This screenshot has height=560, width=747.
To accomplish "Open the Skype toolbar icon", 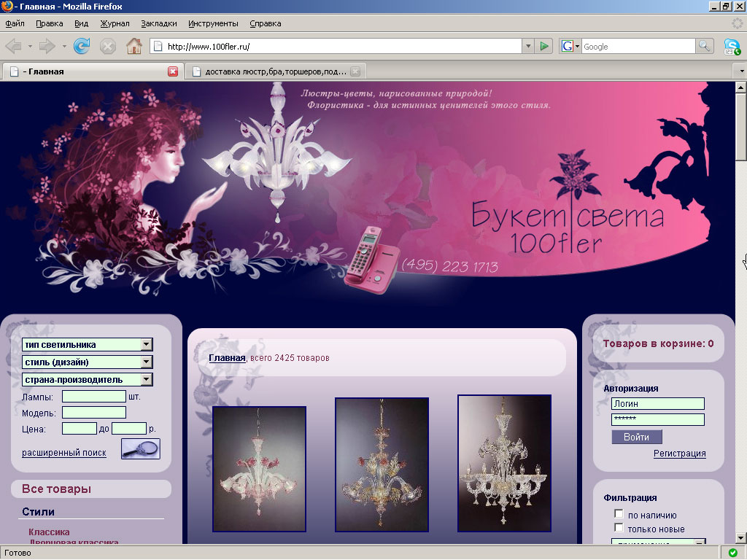I will (x=732, y=47).
